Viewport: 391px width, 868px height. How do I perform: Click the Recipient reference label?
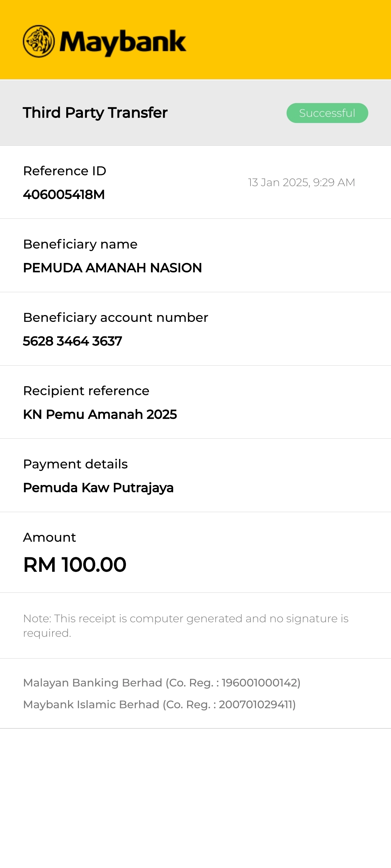(x=86, y=391)
